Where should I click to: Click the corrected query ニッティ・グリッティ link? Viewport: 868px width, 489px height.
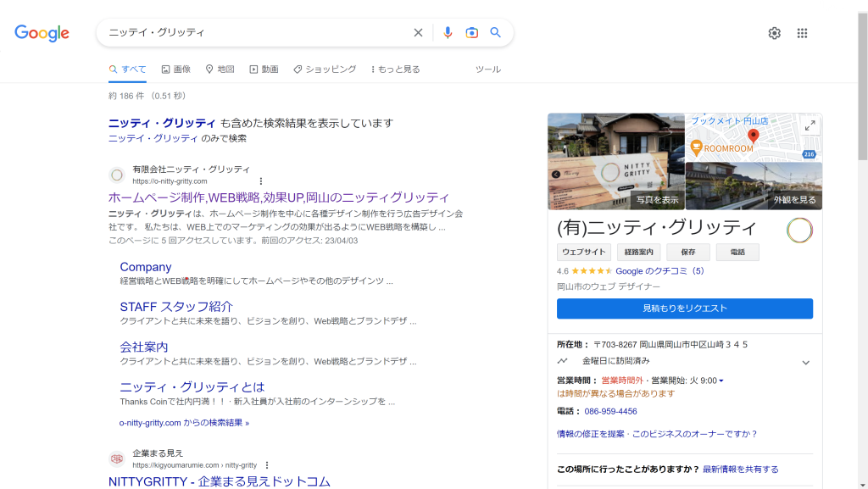(162, 123)
